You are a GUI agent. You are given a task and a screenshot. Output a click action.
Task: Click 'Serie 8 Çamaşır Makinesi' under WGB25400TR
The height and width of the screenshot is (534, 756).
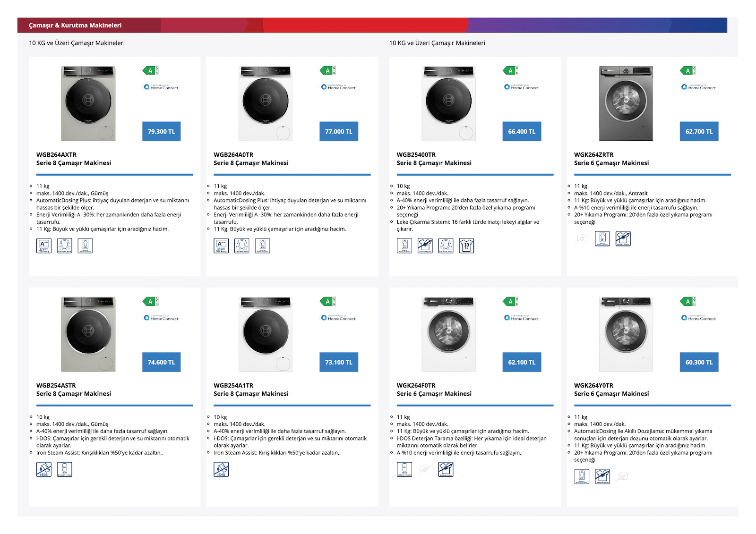(434, 163)
